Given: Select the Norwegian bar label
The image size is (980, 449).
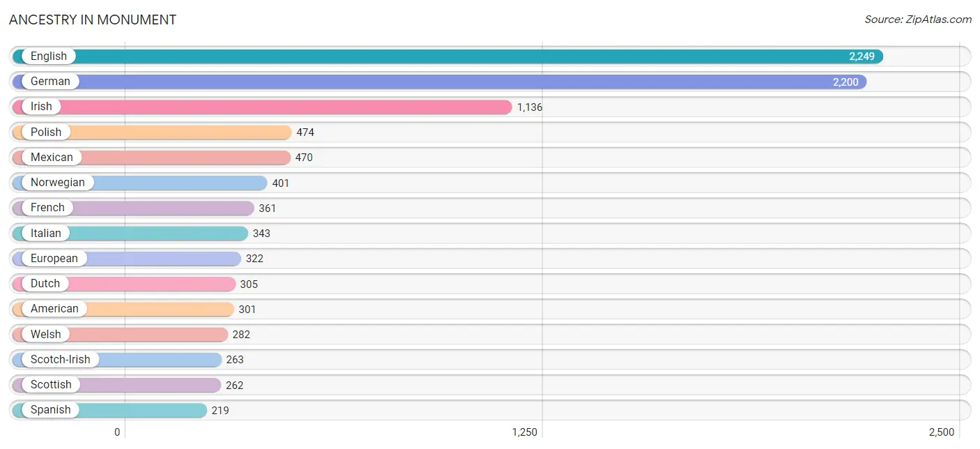Looking at the screenshot, I should pos(57,183).
